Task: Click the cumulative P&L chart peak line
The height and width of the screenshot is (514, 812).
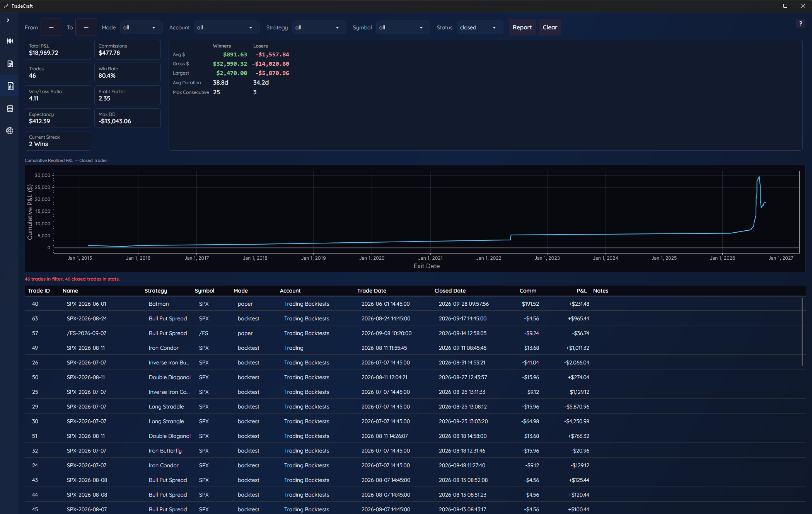Action: [759, 177]
